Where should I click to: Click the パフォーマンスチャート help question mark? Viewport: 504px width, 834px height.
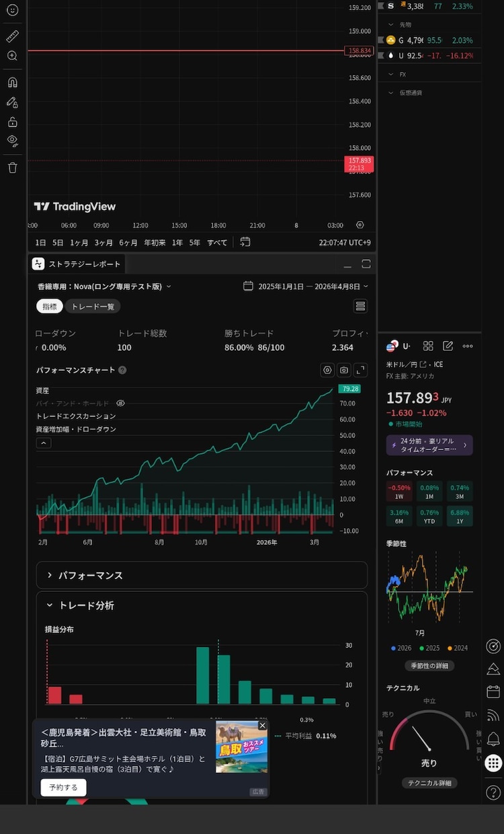coord(122,370)
